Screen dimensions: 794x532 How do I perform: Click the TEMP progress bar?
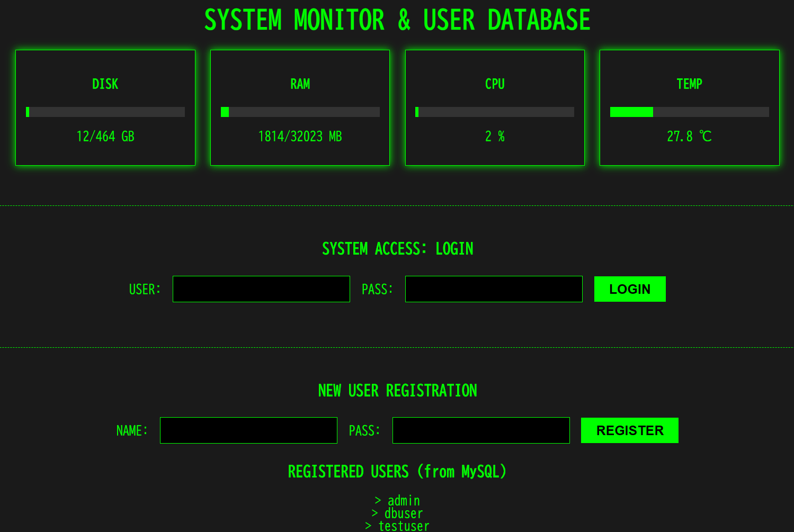coord(689,112)
